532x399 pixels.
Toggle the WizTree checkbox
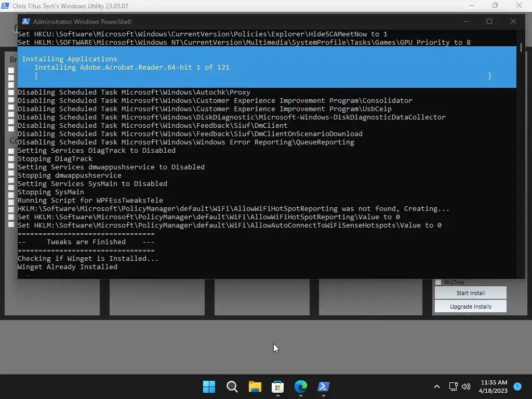(438, 282)
